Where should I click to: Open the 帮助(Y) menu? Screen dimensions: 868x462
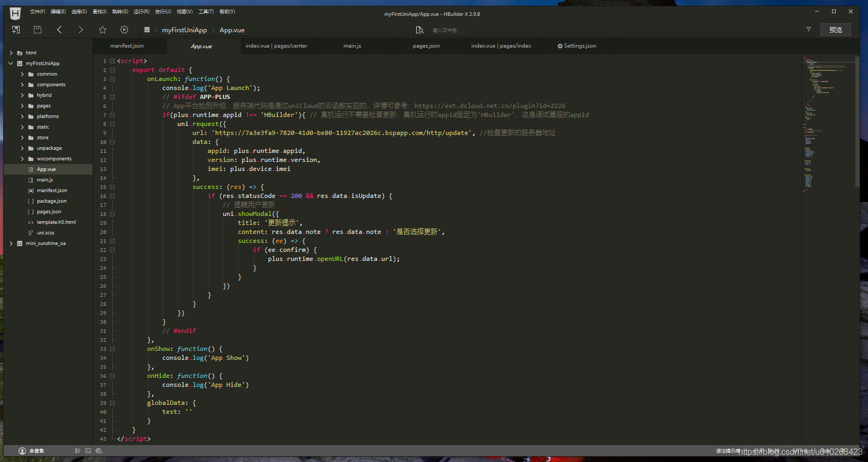pyautogui.click(x=227, y=12)
